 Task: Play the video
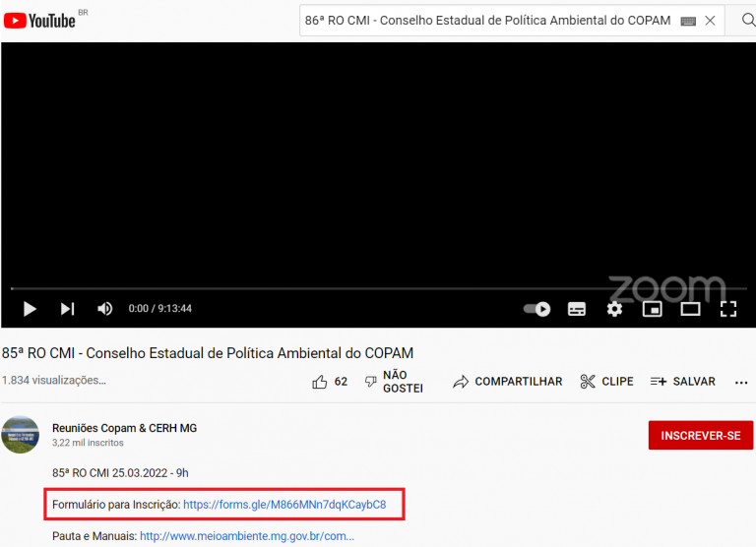[30, 309]
